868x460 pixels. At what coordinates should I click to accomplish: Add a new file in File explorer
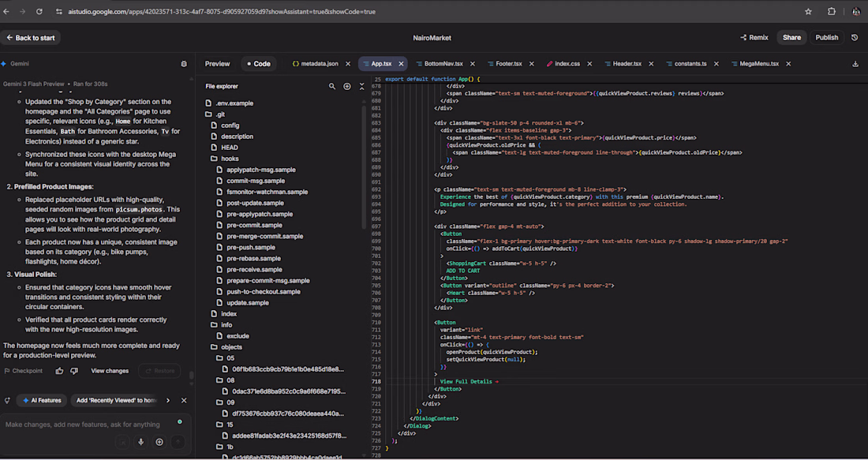click(347, 86)
